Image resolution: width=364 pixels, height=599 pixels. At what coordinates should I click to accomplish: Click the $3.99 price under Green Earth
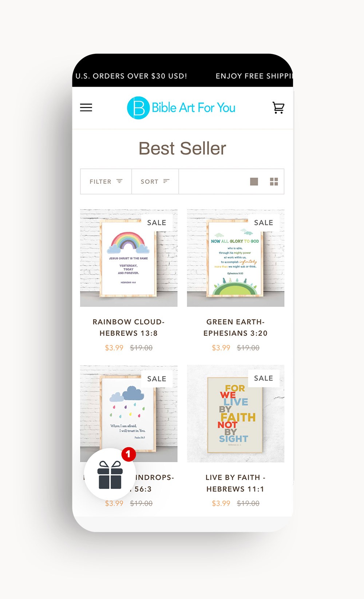point(221,348)
